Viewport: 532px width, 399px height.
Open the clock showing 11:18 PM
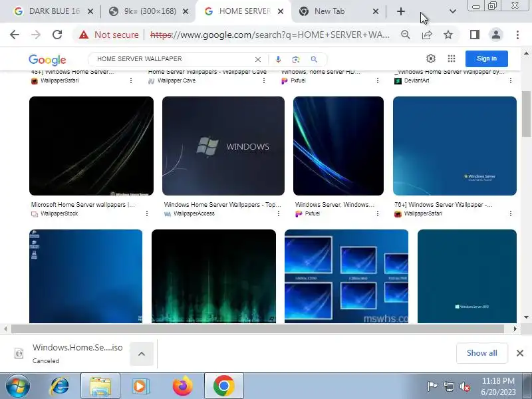pos(498,386)
